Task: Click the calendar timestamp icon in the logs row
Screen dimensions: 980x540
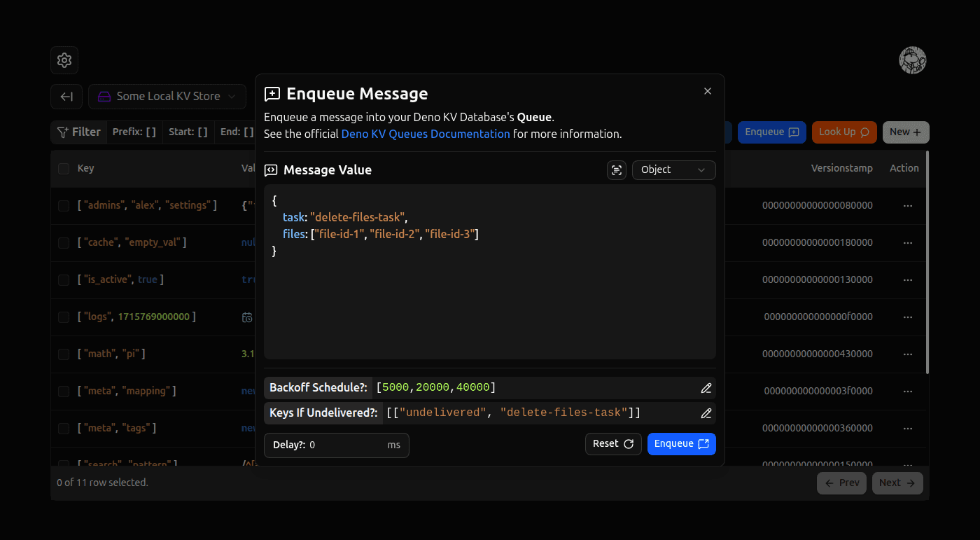Action: point(247,317)
